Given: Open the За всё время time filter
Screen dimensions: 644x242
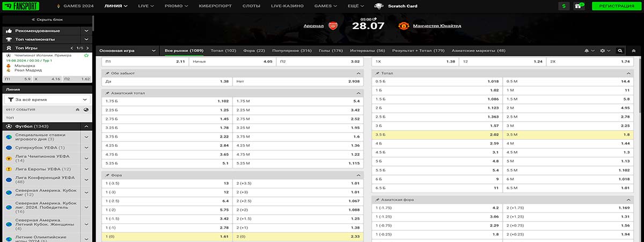Looking at the screenshot, I should 47,99.
